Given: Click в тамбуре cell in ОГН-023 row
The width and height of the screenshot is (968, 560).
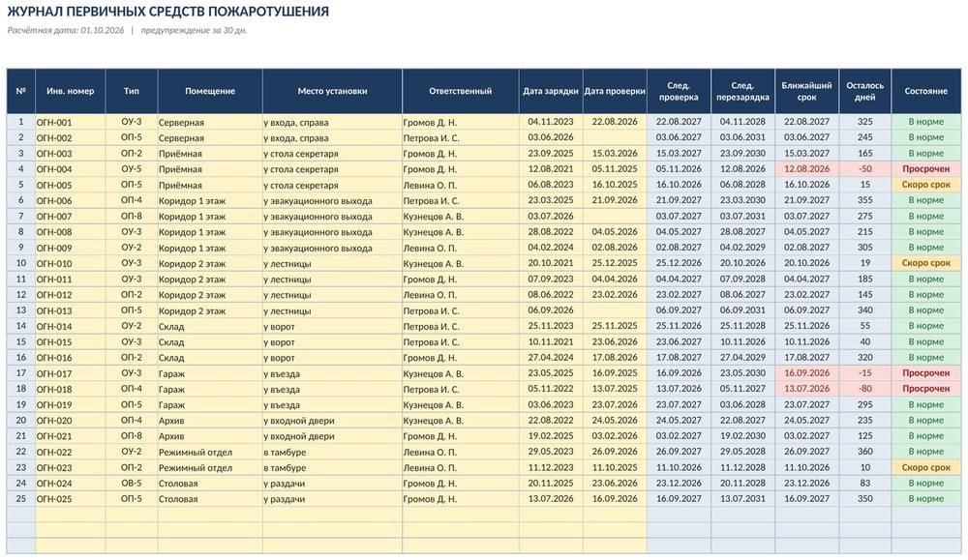Looking at the screenshot, I should click(332, 467).
